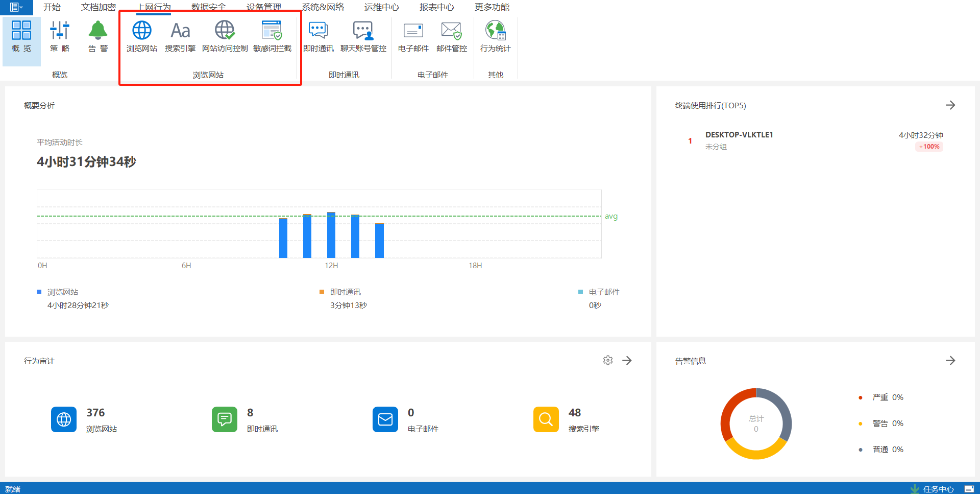
Task: Click the 4小时31分钟34秒 average duration
Action: click(x=86, y=162)
